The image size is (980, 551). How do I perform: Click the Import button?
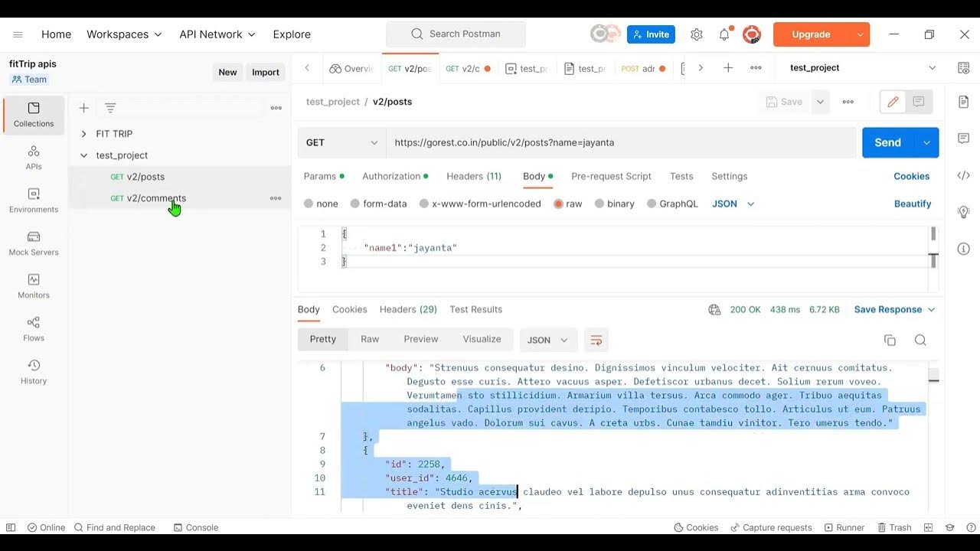coord(266,72)
